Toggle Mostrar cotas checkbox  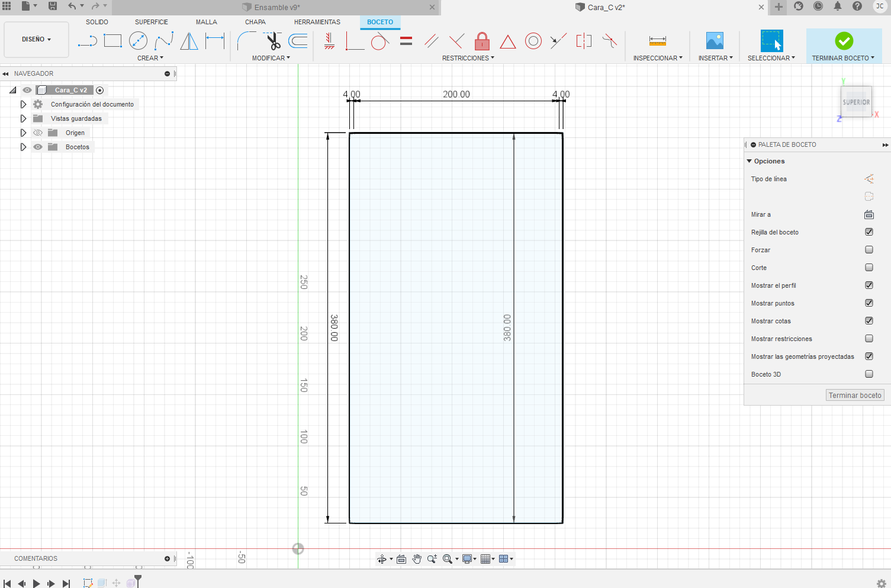coord(869,321)
